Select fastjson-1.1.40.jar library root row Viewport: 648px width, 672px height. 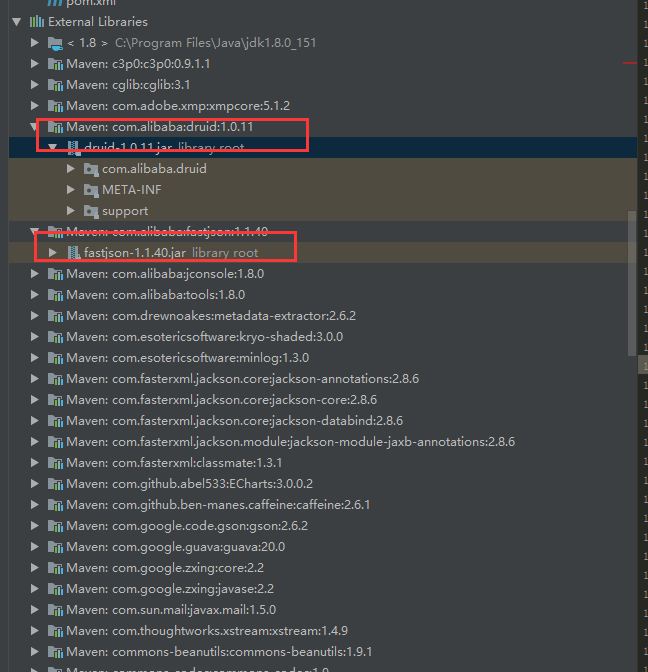click(323, 253)
